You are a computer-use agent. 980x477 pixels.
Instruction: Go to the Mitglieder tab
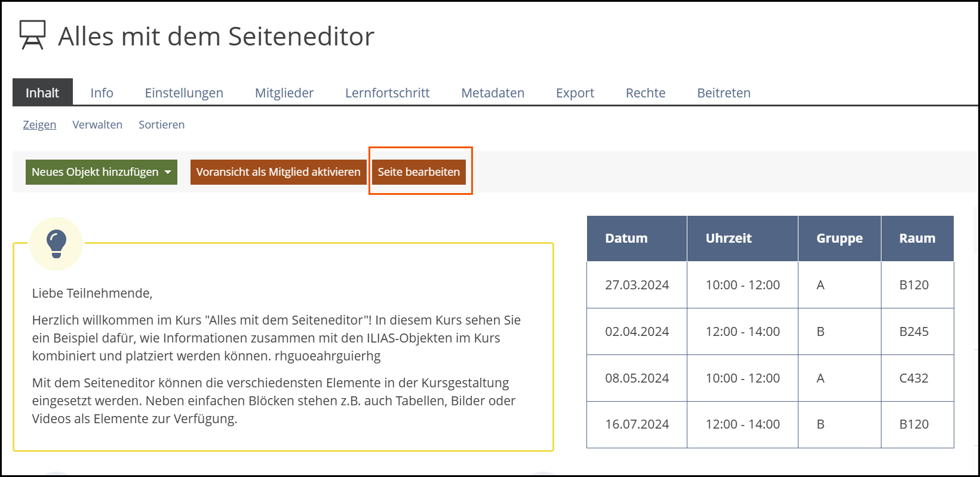coord(284,93)
